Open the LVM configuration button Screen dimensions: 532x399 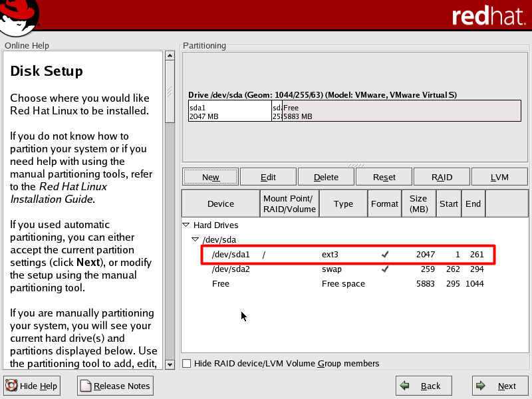(x=499, y=177)
